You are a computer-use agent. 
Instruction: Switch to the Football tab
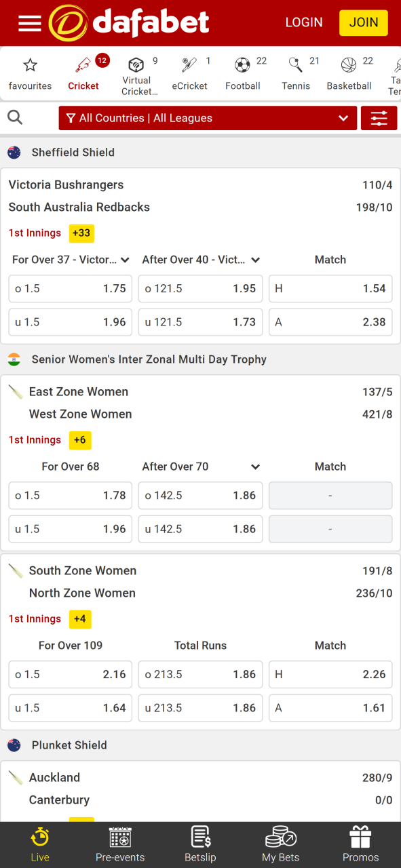coord(243,73)
